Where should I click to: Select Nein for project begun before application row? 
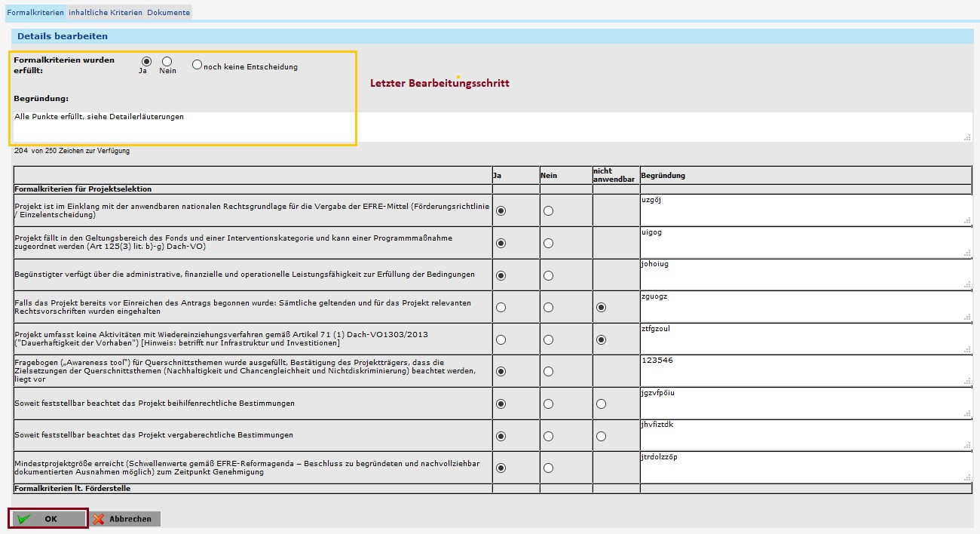[548, 307]
